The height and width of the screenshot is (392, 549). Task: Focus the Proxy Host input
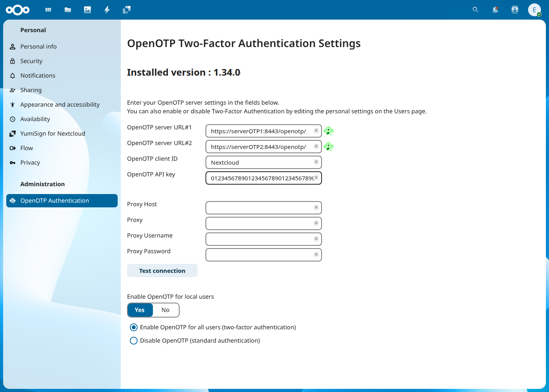pyautogui.click(x=264, y=208)
